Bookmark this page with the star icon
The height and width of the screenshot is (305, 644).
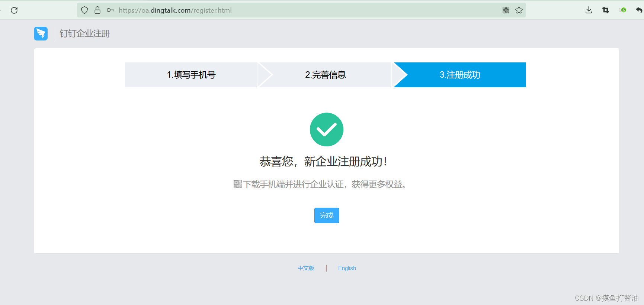coord(519,10)
